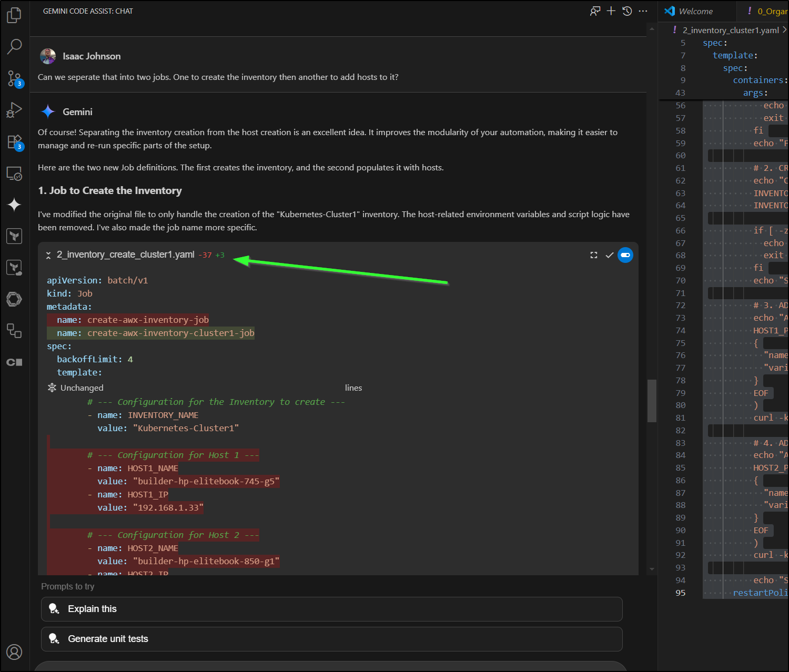Click the 'GEMINI CODE ASSIST: CHAT' panel title

click(x=88, y=11)
